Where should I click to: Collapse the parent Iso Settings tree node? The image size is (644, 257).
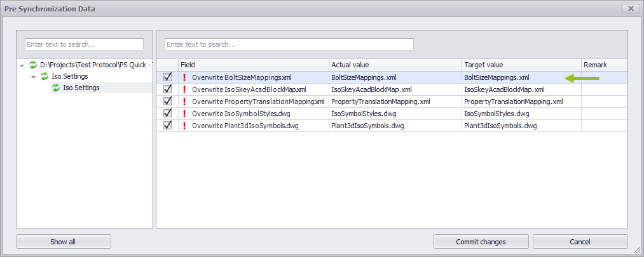tap(33, 77)
